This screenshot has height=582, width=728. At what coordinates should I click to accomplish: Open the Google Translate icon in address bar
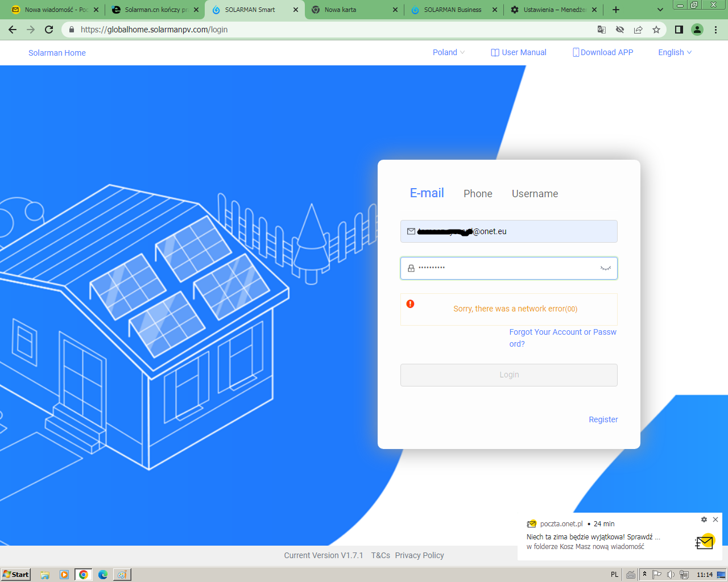(x=602, y=30)
